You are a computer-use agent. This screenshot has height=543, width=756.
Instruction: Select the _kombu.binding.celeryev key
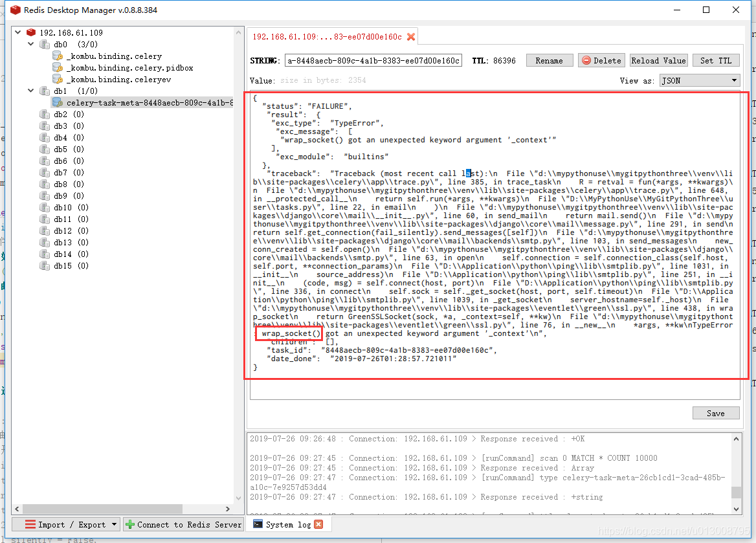tap(118, 79)
